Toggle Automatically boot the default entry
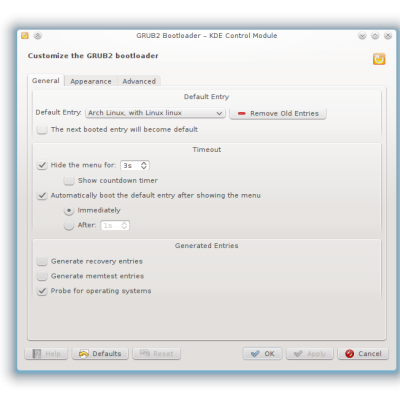400x400 pixels. tap(42, 195)
